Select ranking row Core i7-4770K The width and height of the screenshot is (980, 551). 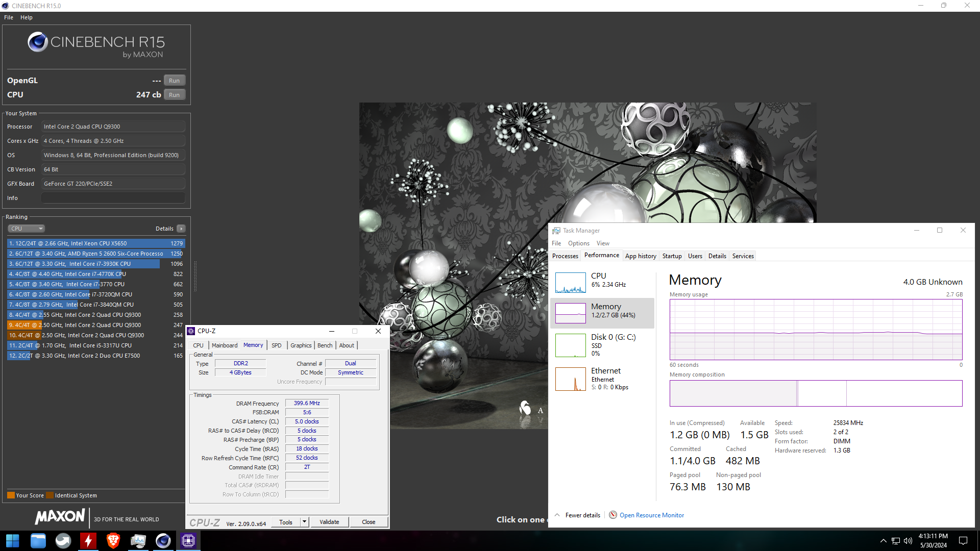point(95,274)
